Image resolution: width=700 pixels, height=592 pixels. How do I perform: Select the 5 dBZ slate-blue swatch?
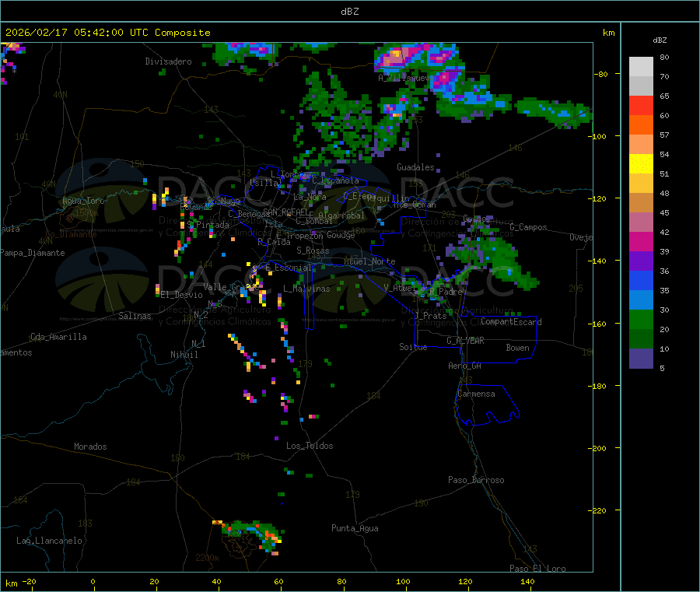641,359
